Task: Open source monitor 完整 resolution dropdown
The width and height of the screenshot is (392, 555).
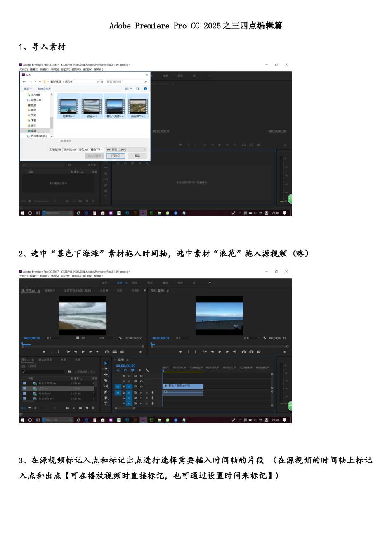Action: [107, 338]
